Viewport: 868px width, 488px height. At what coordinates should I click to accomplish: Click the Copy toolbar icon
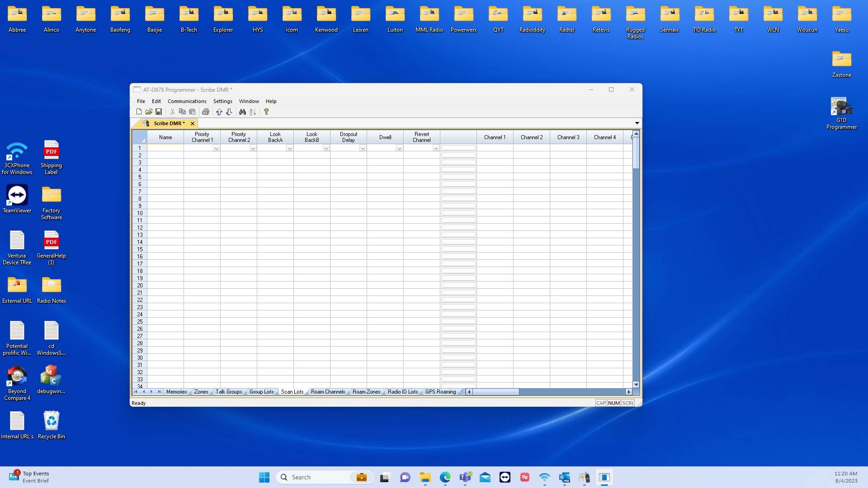point(182,112)
